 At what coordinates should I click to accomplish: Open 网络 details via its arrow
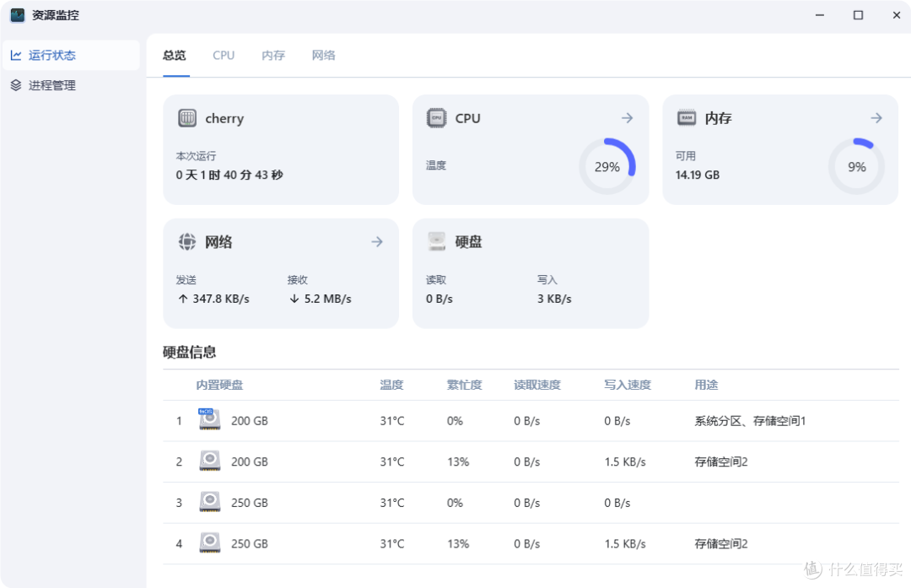pos(376,241)
